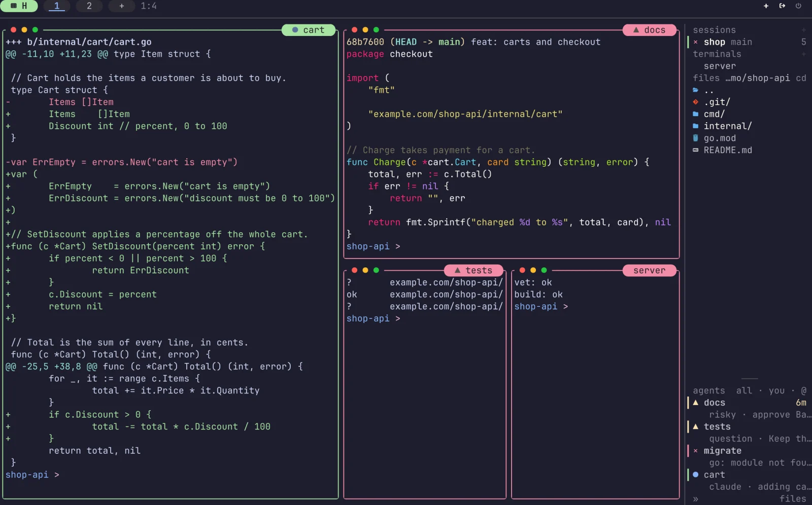
Task: Click the README.md markdown icon
Action: coord(696,151)
